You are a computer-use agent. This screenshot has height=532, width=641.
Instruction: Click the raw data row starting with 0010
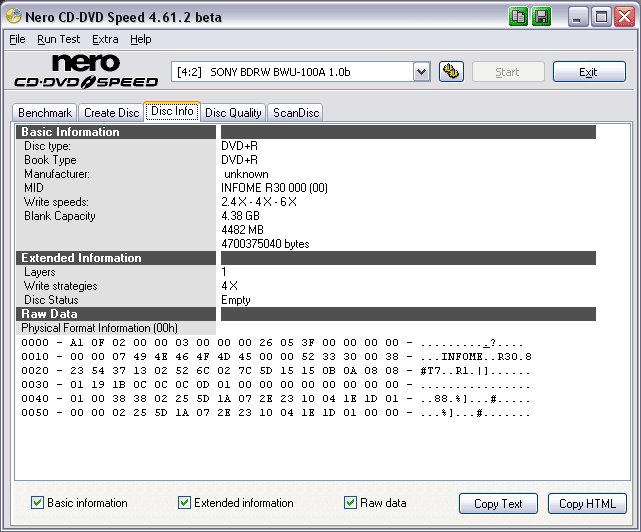(x=276, y=357)
